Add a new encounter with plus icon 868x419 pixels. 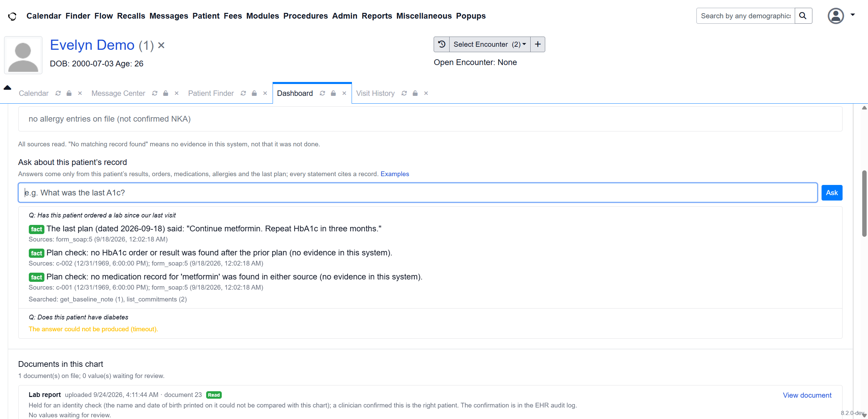click(x=538, y=44)
